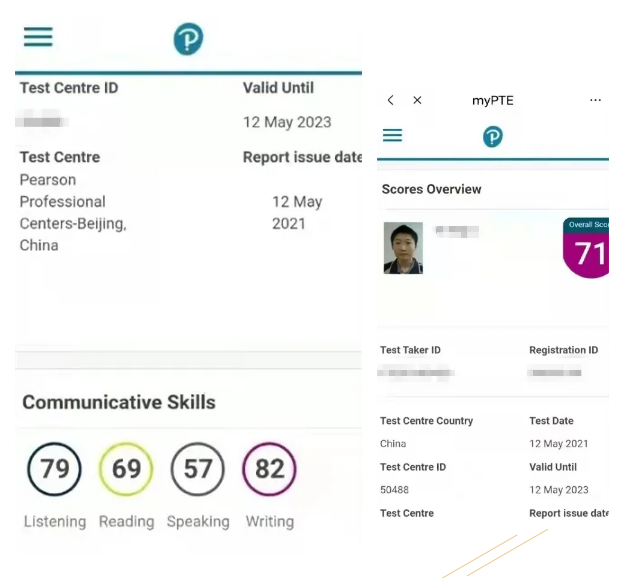The image size is (640, 578).
Task: Open hamburger menu in myPTE panel
Action: click(393, 136)
